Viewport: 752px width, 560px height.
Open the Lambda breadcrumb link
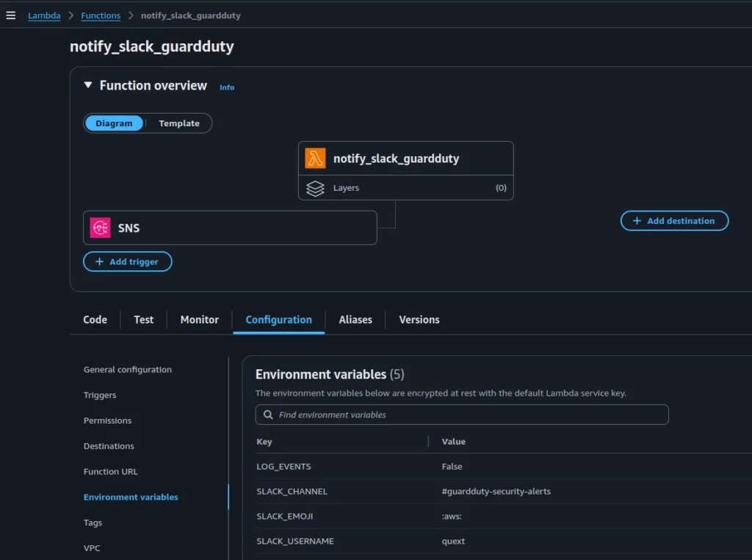[x=44, y=15]
